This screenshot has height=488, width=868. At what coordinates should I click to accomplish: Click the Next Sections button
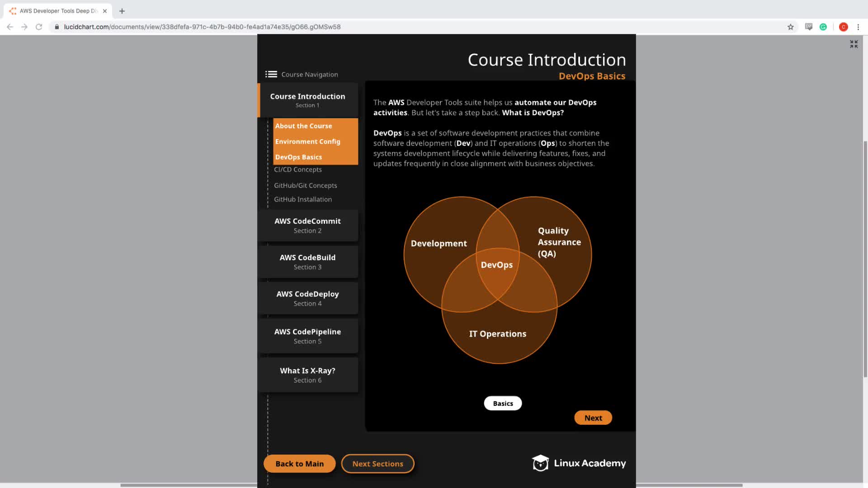point(377,464)
